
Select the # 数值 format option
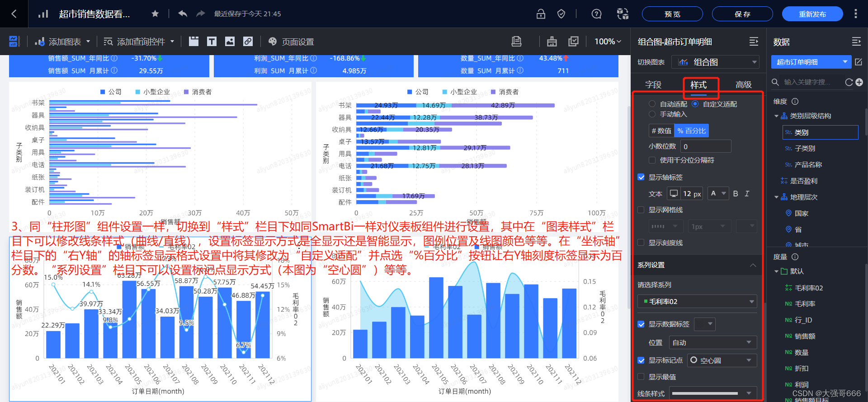(x=661, y=131)
